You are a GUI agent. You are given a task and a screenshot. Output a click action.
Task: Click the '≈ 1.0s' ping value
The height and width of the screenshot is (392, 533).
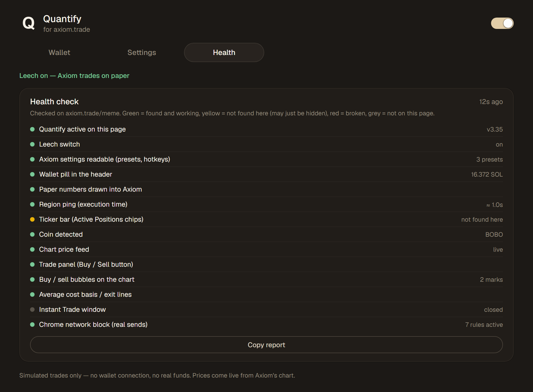point(494,205)
